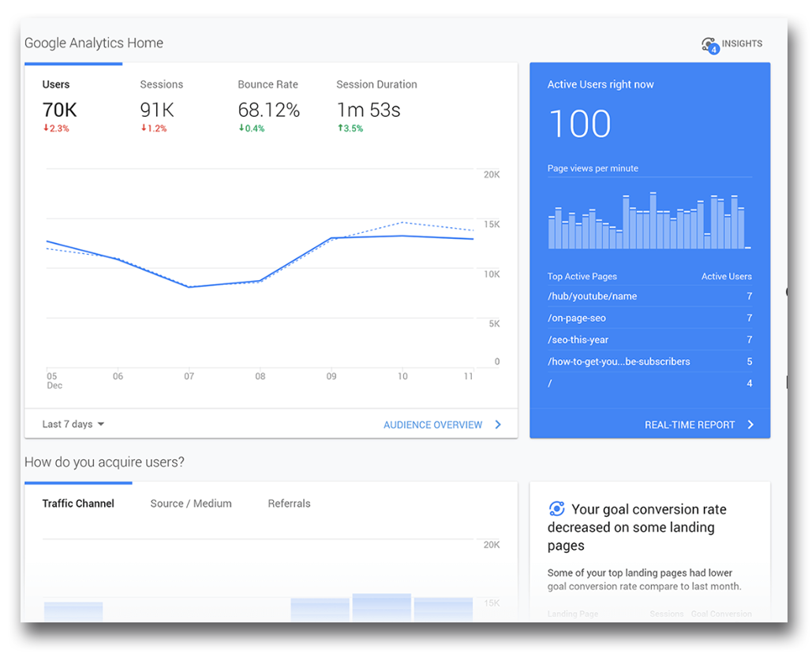Click the 1m 53s session duration value

[369, 110]
